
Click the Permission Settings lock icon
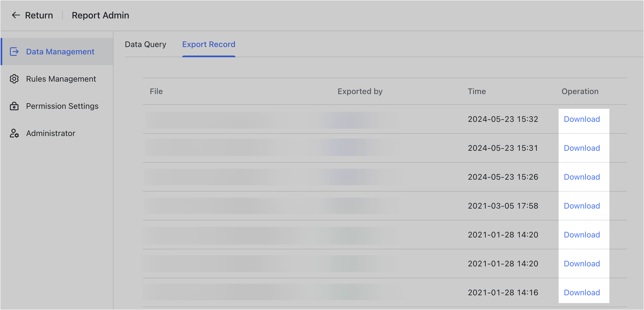tap(14, 106)
